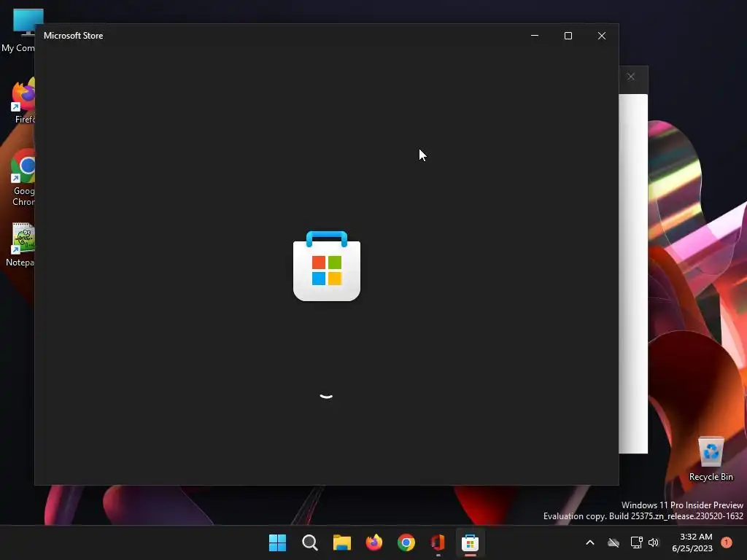Open the Windows Start menu
Viewport: 747px width, 560px height.
coord(277,542)
